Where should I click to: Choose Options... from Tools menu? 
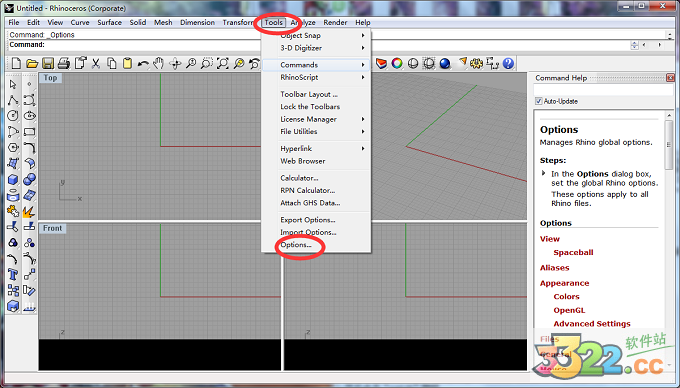point(296,245)
